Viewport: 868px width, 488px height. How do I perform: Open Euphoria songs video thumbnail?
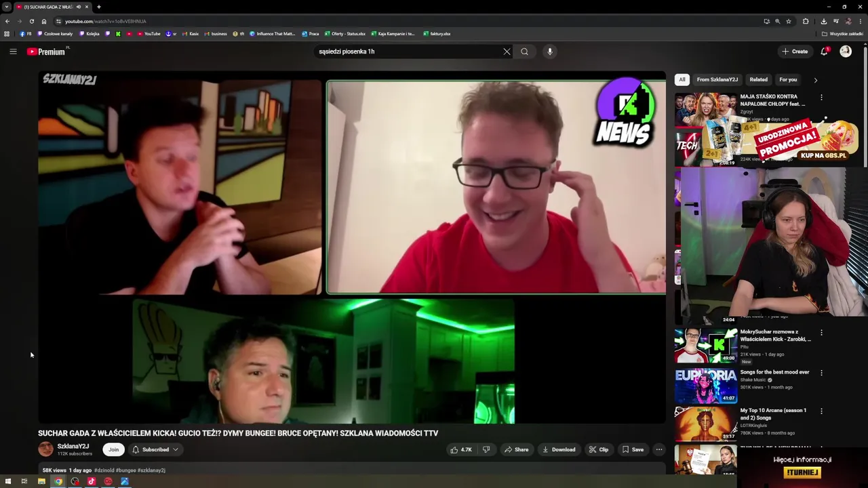tap(706, 386)
